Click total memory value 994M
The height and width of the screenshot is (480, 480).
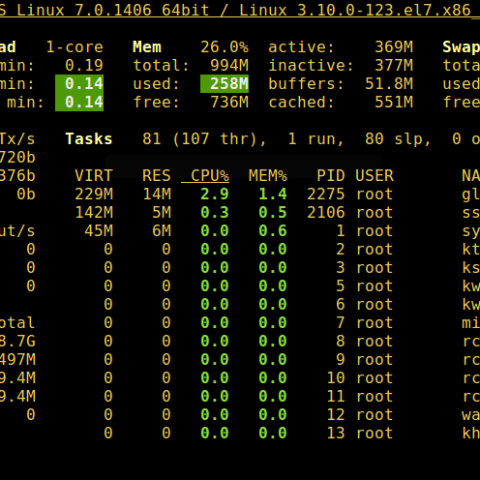pos(229,65)
